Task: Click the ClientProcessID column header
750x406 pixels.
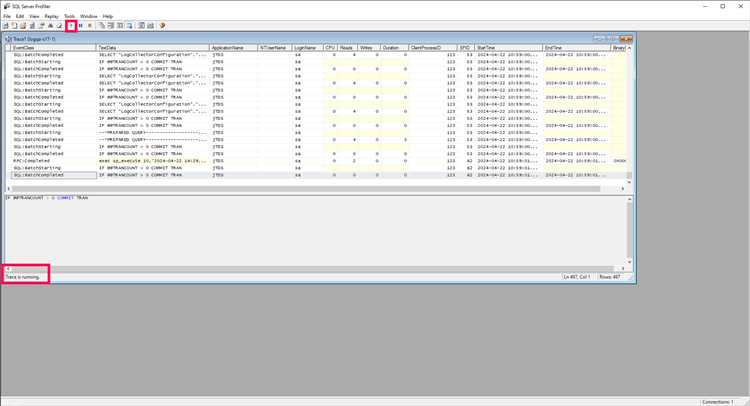Action: point(433,48)
